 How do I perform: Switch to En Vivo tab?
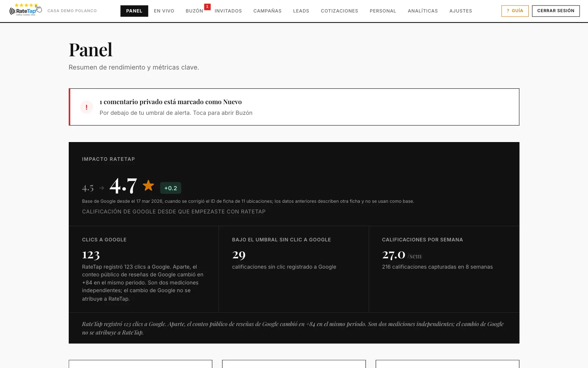coord(164,11)
